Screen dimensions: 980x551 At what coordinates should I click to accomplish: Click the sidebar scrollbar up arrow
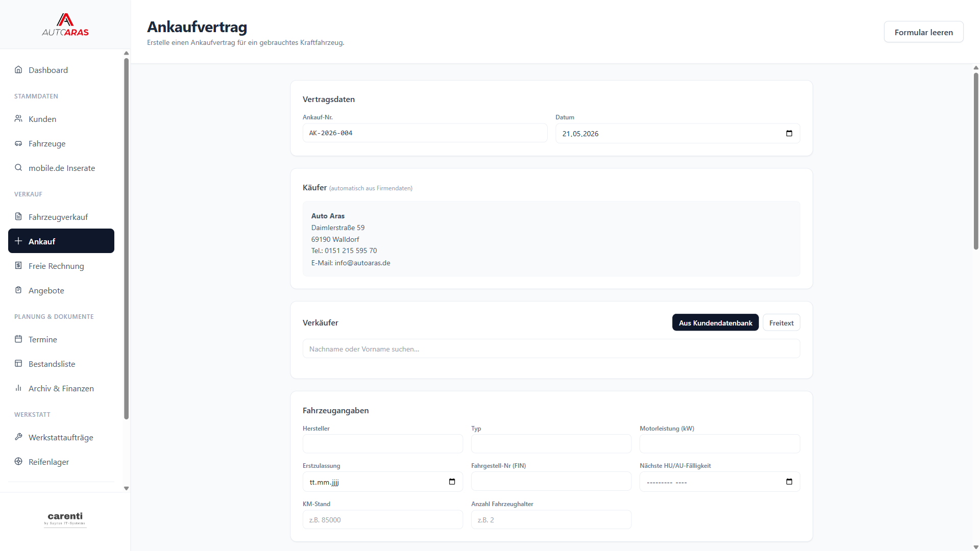[x=127, y=53]
